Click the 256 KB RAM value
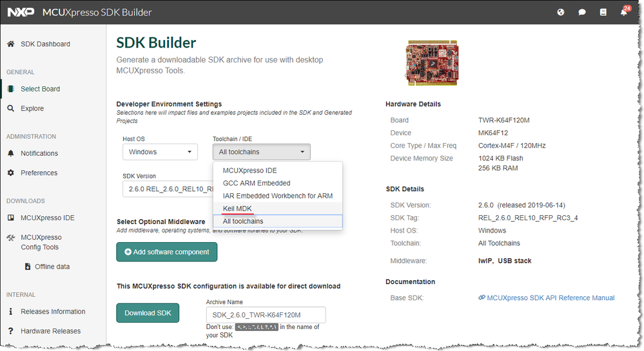Viewport: 644px width, 351px height. (x=498, y=168)
